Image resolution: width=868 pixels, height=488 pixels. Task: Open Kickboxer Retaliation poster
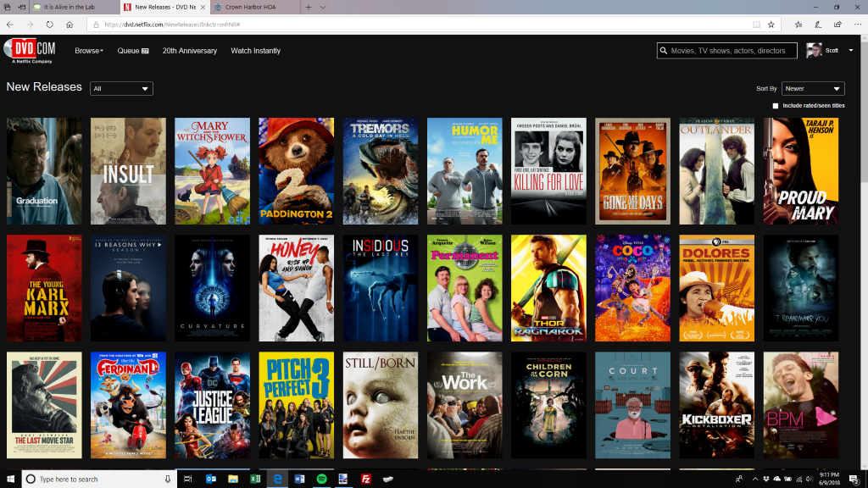tap(717, 405)
